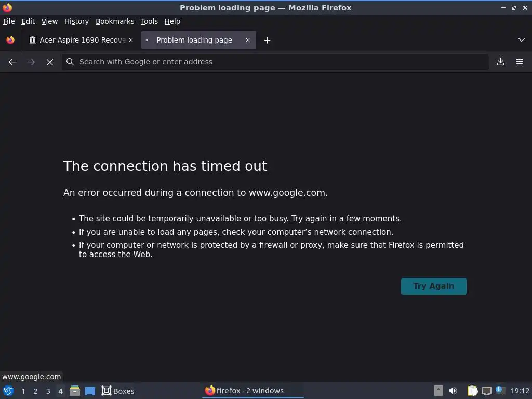Click the Try Again button
532x399 pixels.
[x=434, y=286]
